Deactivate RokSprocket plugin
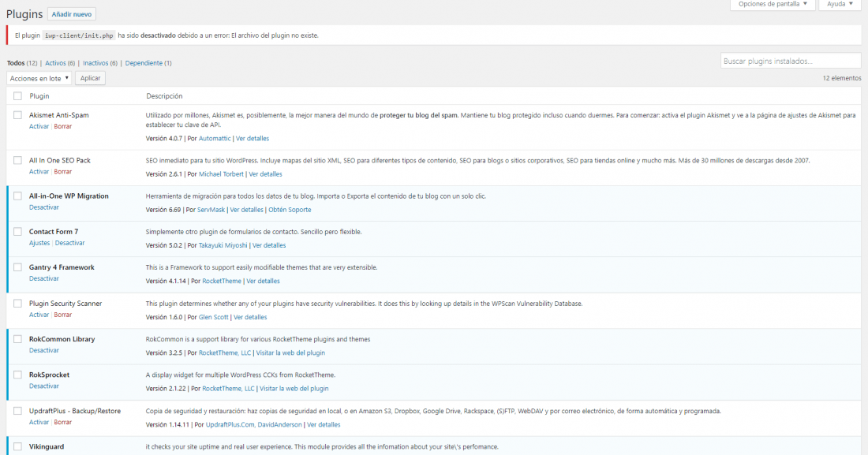 click(x=43, y=386)
